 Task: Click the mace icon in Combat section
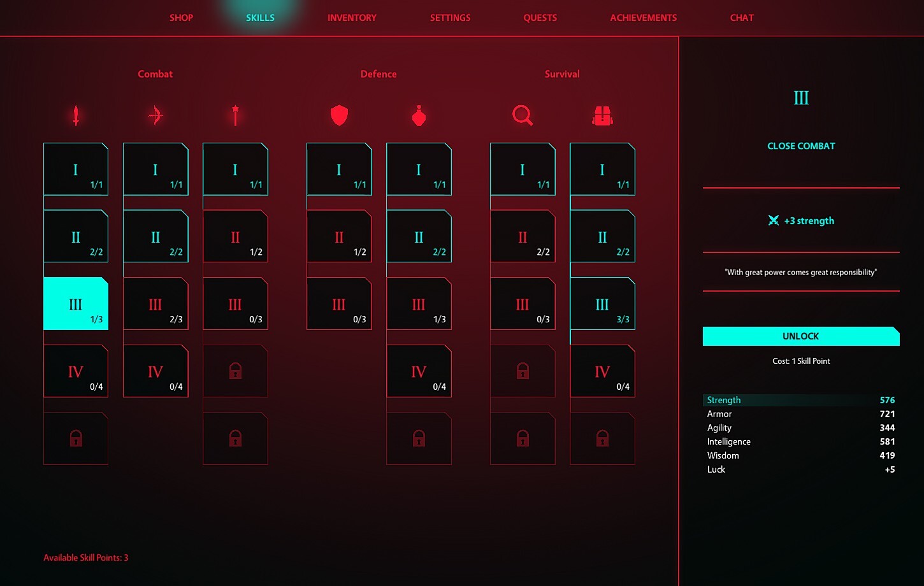[x=235, y=115]
